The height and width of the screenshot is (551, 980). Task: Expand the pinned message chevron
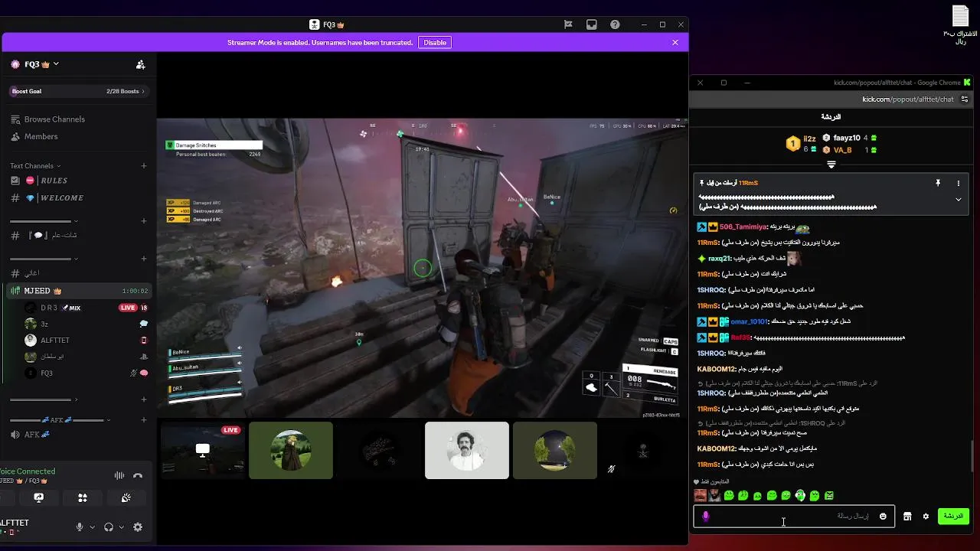pyautogui.click(x=958, y=200)
